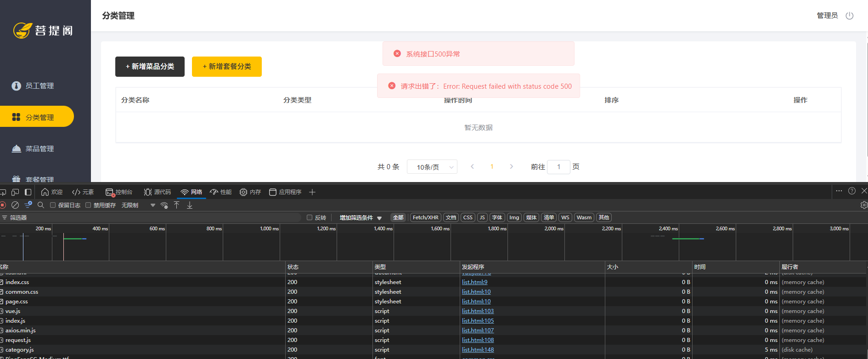Switch to the 控制台 DevTools tab
Image resolution: width=868 pixels, height=359 pixels.
pos(119,192)
